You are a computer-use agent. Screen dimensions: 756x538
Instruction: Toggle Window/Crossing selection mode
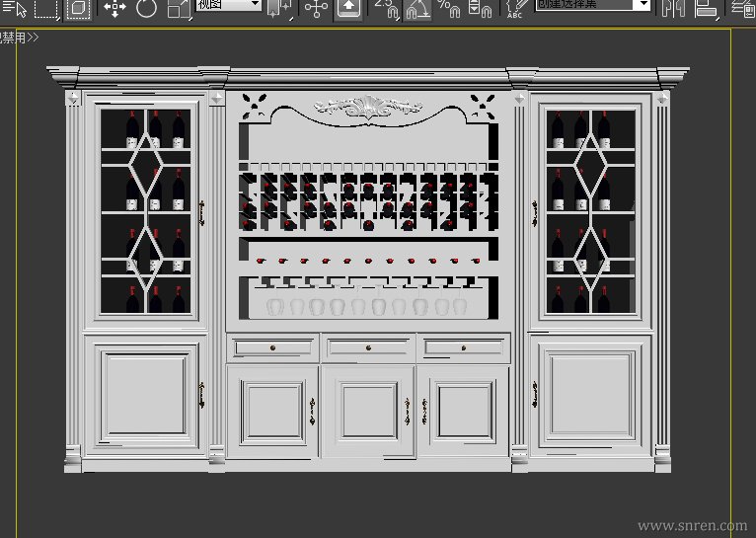(x=79, y=9)
